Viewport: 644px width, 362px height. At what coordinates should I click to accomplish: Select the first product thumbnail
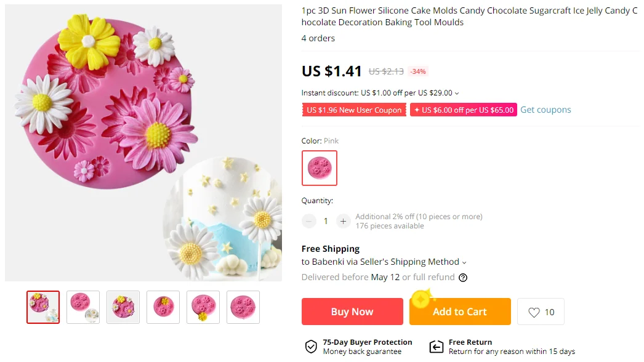(x=43, y=307)
